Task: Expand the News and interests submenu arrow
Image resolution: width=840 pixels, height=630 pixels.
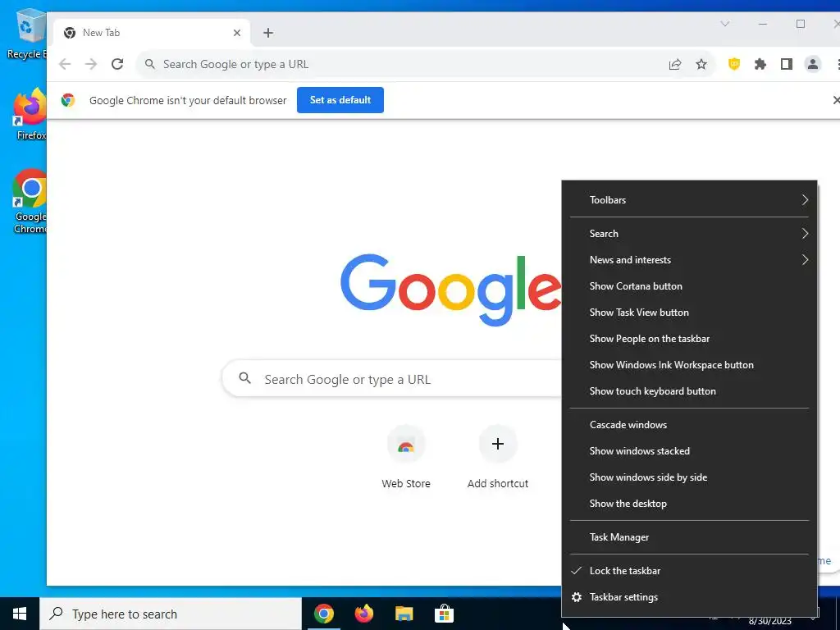Action: [x=805, y=260]
